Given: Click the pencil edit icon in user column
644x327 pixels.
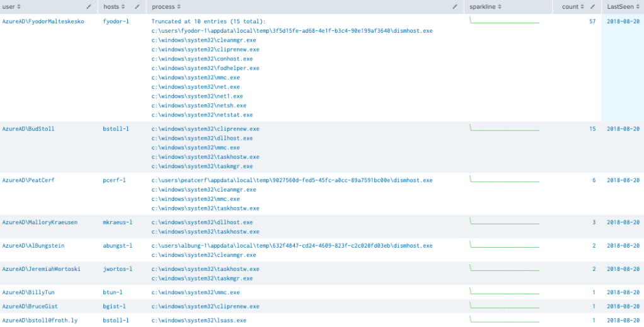Looking at the screenshot, I should (88, 6).
